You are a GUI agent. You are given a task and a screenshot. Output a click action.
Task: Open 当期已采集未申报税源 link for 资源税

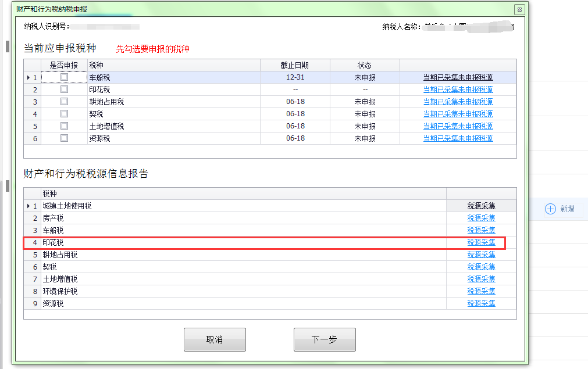[458, 138]
